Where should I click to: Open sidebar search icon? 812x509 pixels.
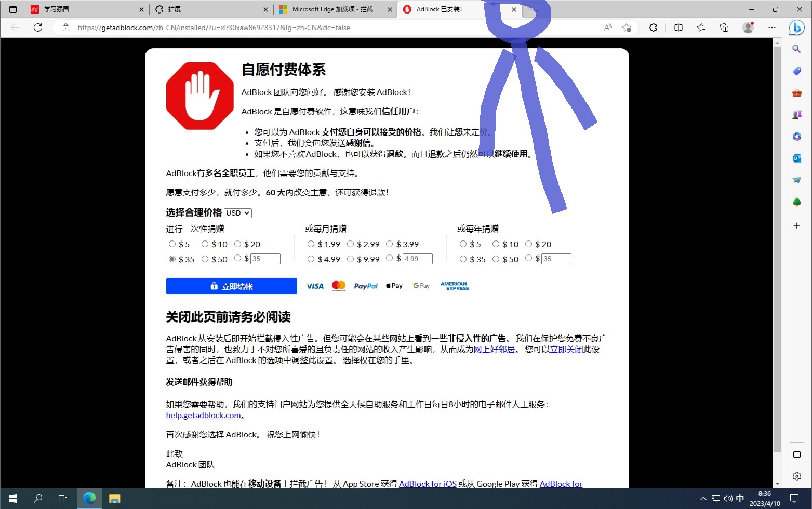(x=796, y=49)
